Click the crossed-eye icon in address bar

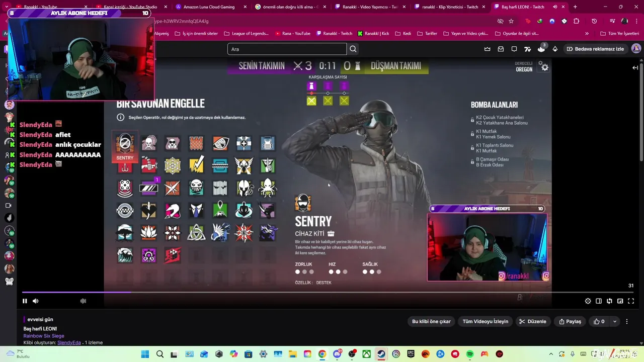(500, 21)
